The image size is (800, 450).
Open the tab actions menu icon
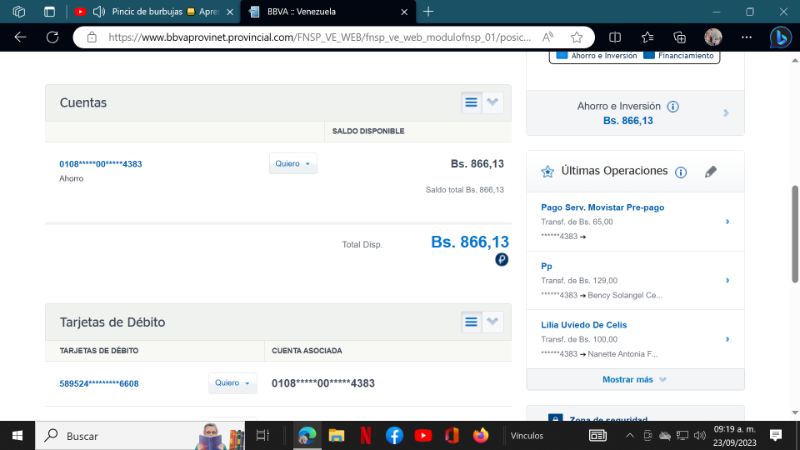(x=49, y=12)
